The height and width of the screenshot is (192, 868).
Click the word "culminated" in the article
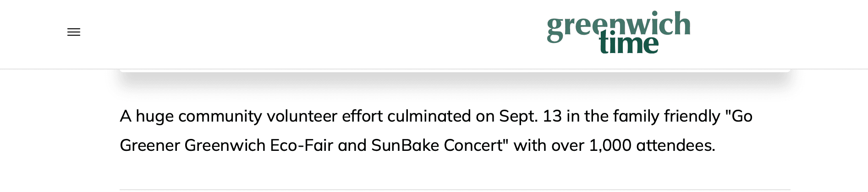[429, 116]
